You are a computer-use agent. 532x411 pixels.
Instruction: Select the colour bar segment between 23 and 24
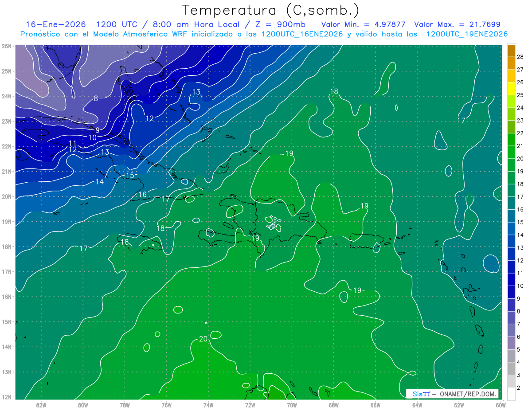511,114
